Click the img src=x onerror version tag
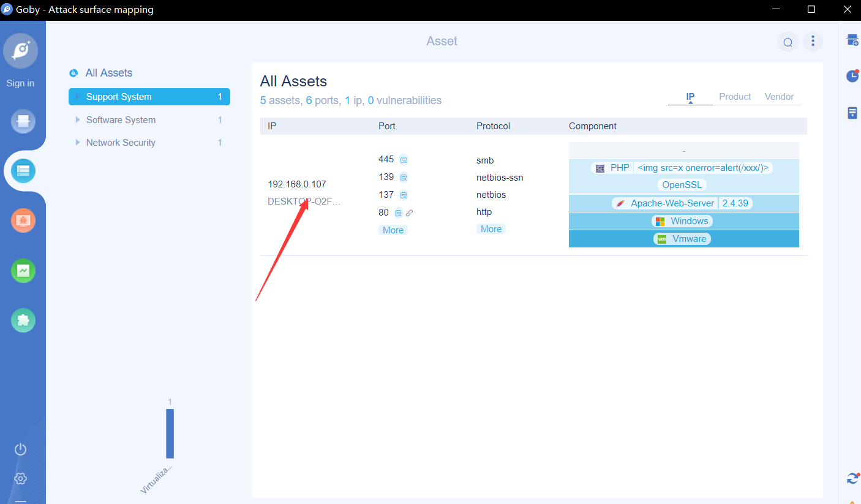Viewport: 861px width, 504px height. click(703, 168)
